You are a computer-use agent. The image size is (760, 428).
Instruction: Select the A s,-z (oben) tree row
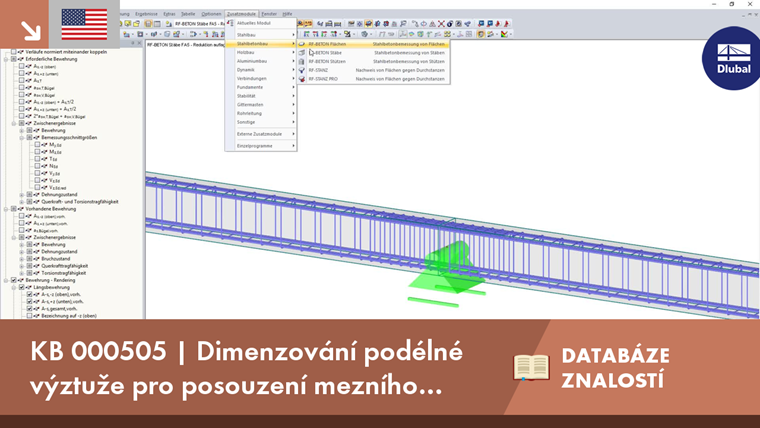pos(45,66)
